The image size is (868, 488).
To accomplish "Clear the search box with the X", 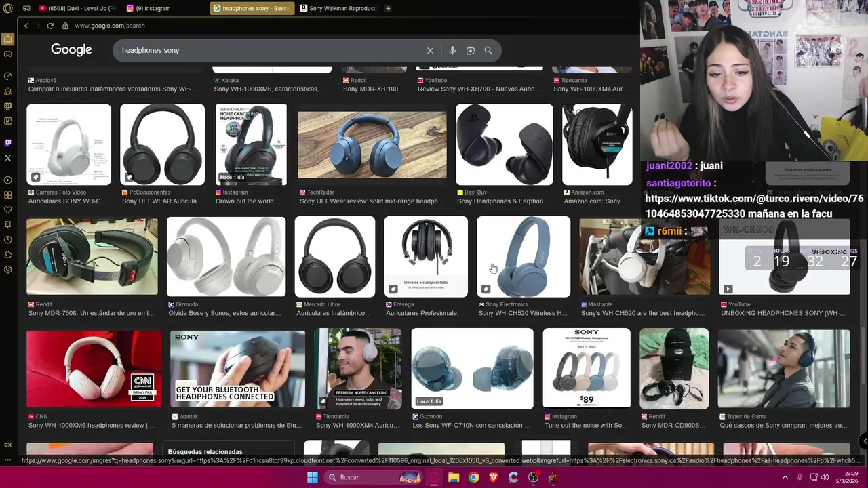I will [x=430, y=50].
